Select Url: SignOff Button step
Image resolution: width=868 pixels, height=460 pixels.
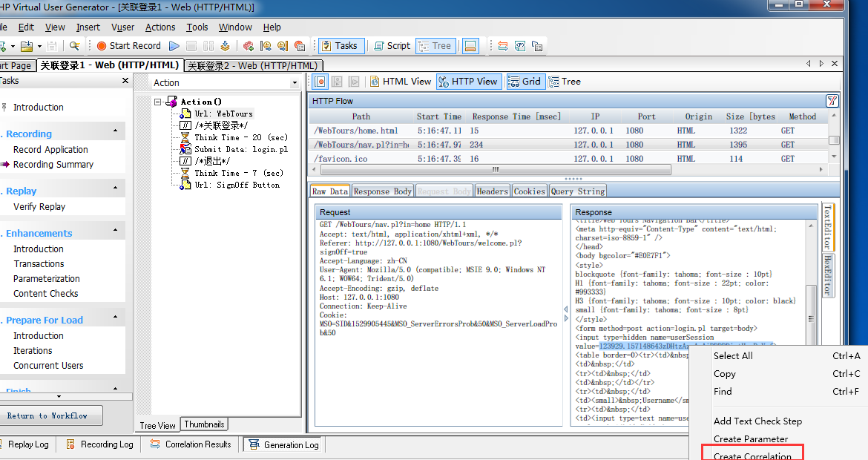pos(237,185)
